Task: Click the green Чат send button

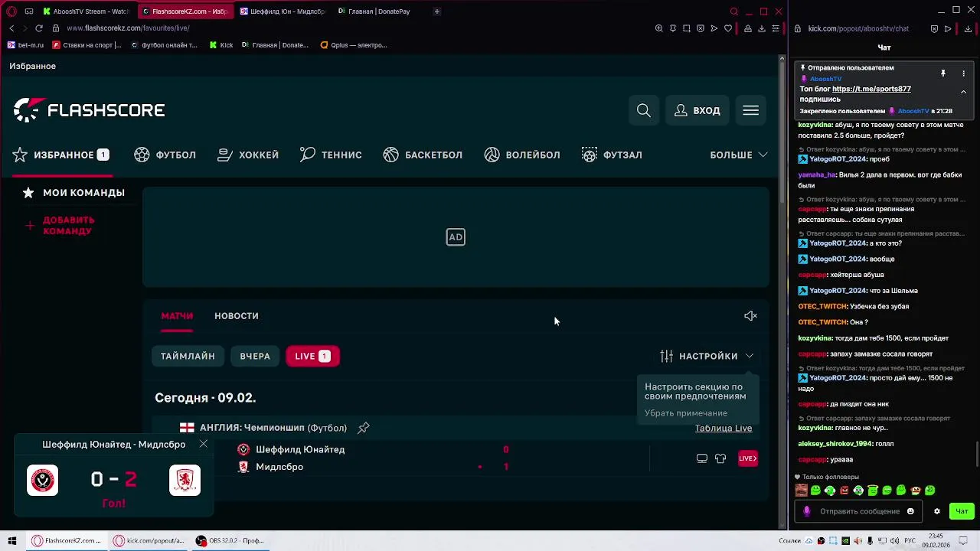Action: (962, 511)
